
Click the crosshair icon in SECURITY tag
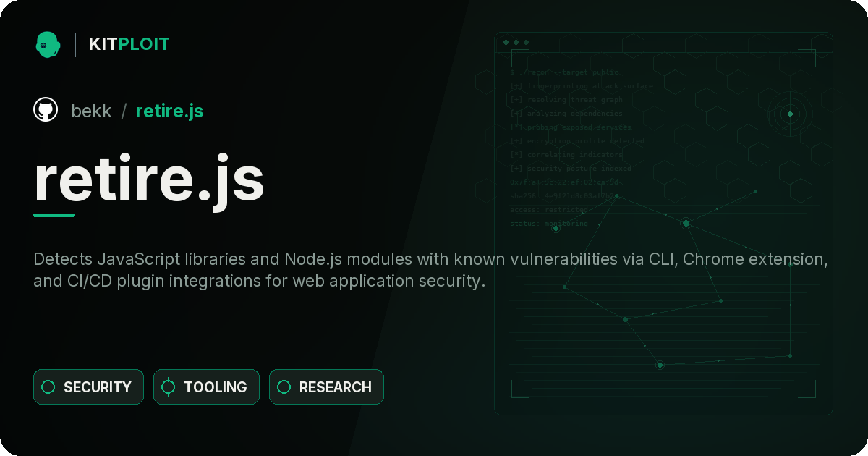pyautogui.click(x=48, y=387)
